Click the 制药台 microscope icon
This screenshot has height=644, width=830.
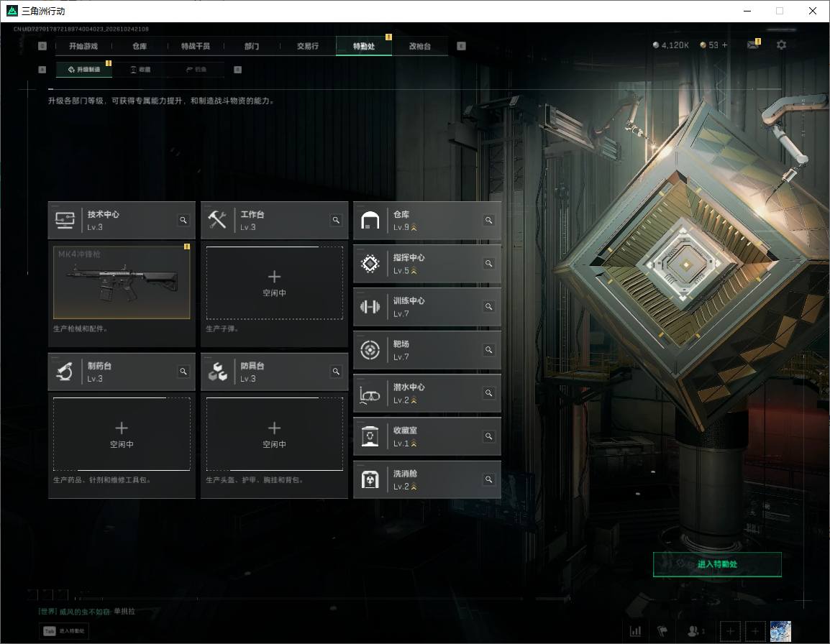pyautogui.click(x=65, y=372)
